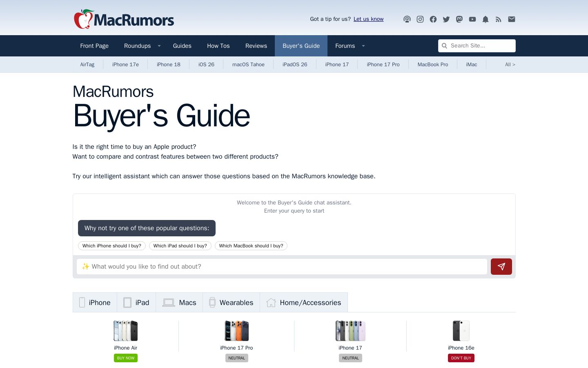
Task: Open the iPhone 17e roundup link
Action: click(126, 65)
